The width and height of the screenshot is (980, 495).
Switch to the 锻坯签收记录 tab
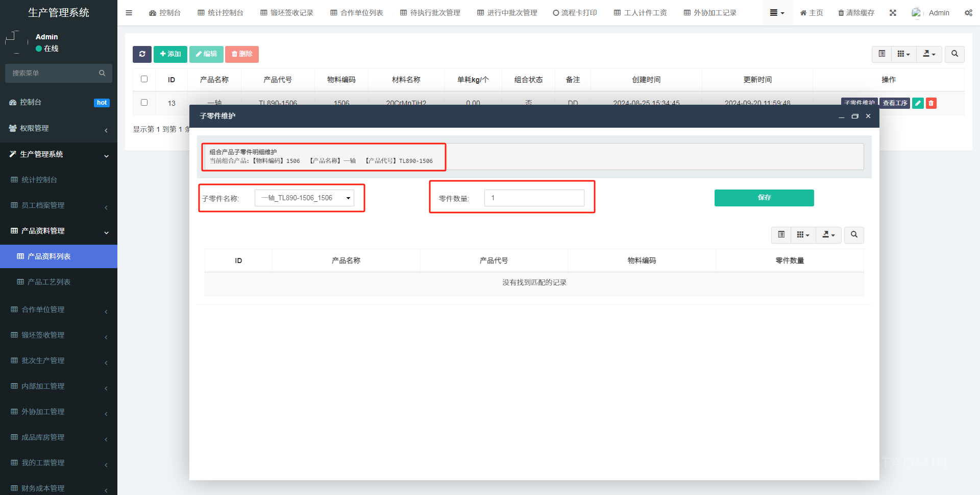pyautogui.click(x=287, y=13)
